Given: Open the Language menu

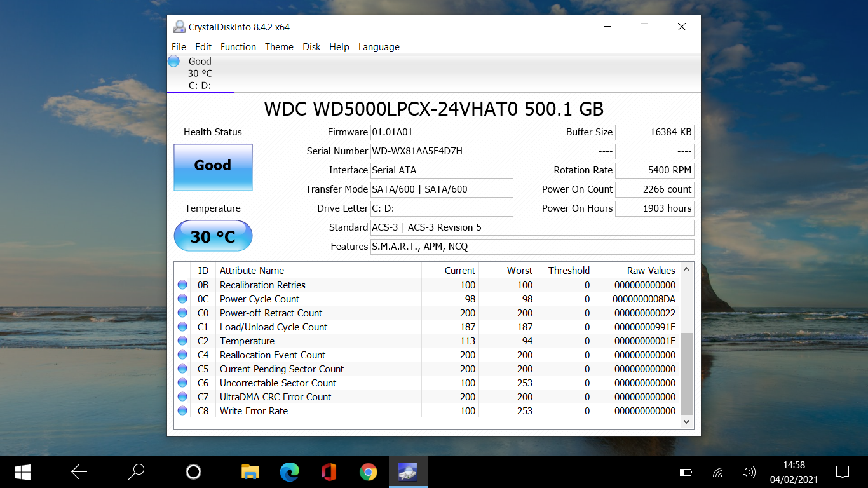Looking at the screenshot, I should pos(379,47).
